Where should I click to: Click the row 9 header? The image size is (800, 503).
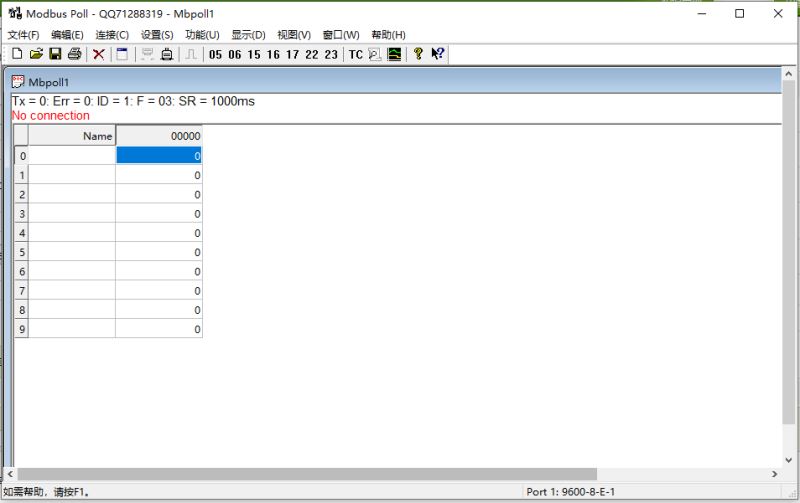(21, 329)
